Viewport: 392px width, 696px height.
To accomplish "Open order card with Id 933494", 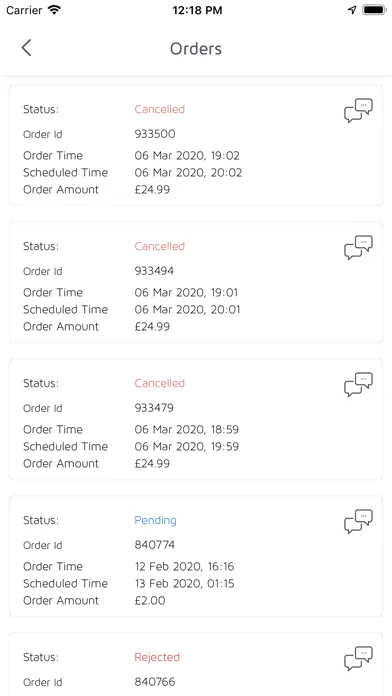I will point(196,282).
